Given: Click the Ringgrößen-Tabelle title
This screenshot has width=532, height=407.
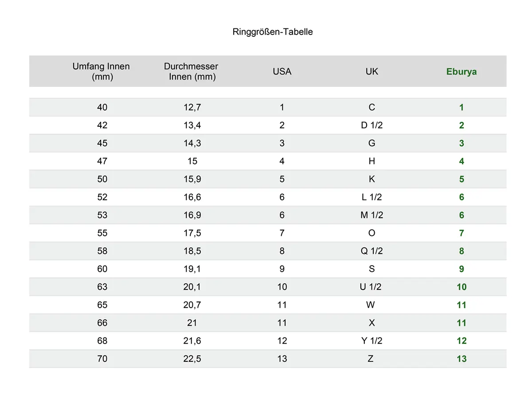Looking at the screenshot, I should pos(273,32).
